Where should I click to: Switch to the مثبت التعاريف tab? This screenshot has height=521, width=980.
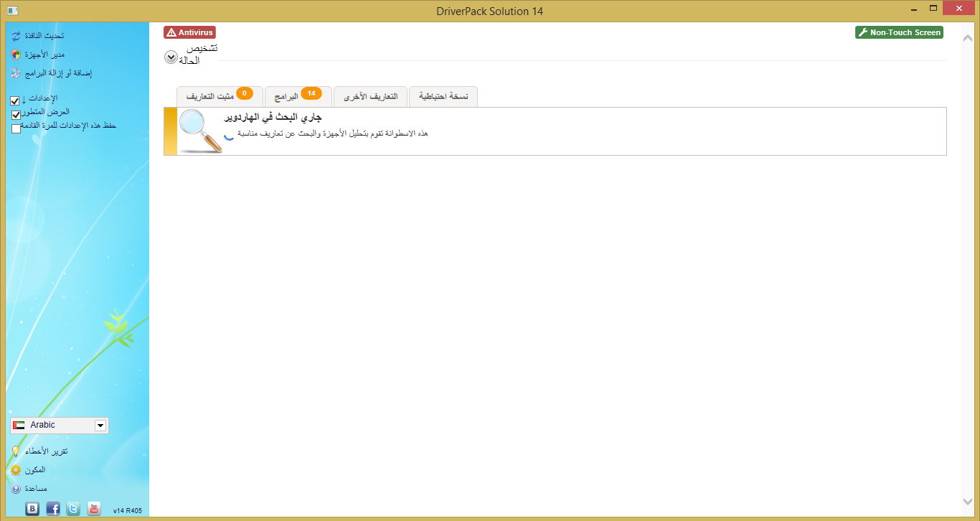click(220, 95)
